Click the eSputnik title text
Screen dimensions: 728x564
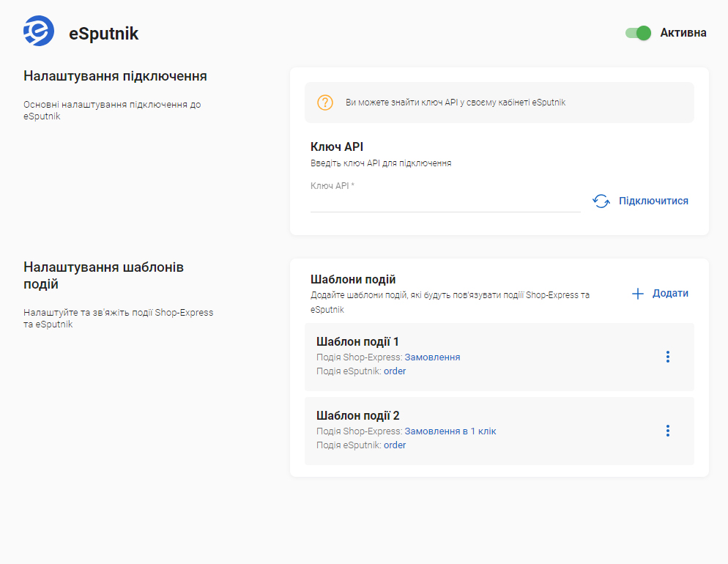[103, 34]
